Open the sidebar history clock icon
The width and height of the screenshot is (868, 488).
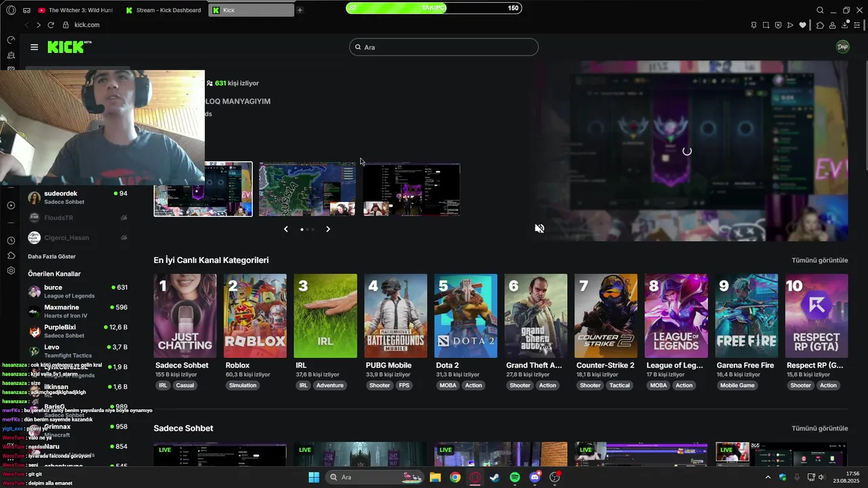coord(11,241)
